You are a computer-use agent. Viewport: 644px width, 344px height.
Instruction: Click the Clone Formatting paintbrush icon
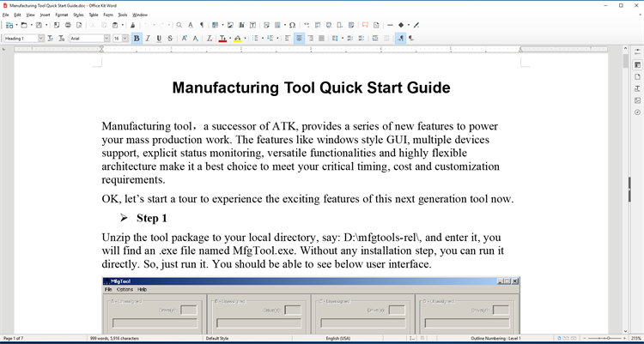click(132, 25)
